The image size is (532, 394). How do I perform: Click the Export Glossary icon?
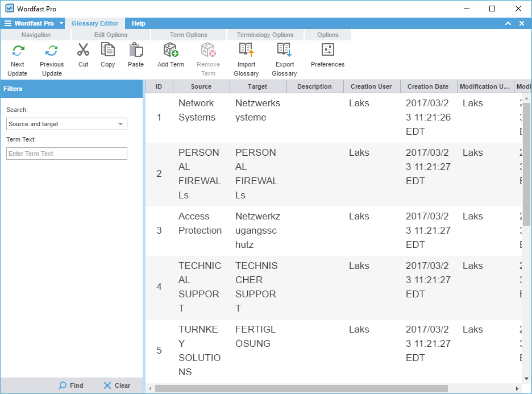tap(284, 51)
